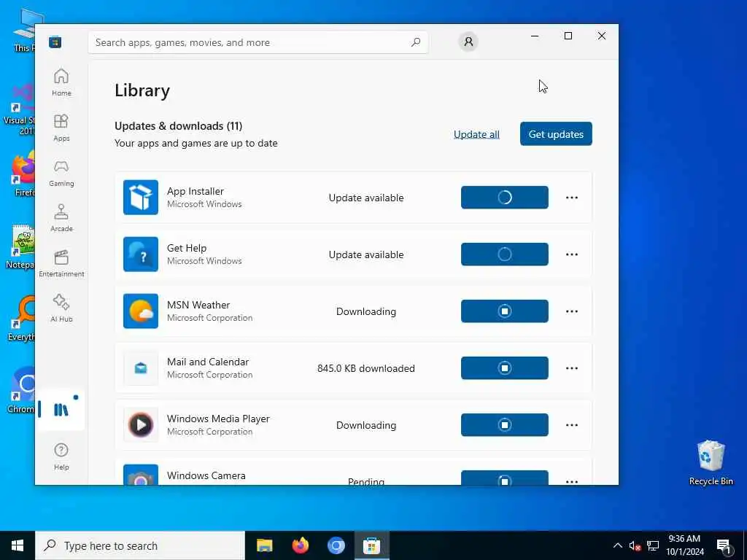Open more options for Mail and Calendar
The width and height of the screenshot is (747, 560).
click(x=572, y=368)
